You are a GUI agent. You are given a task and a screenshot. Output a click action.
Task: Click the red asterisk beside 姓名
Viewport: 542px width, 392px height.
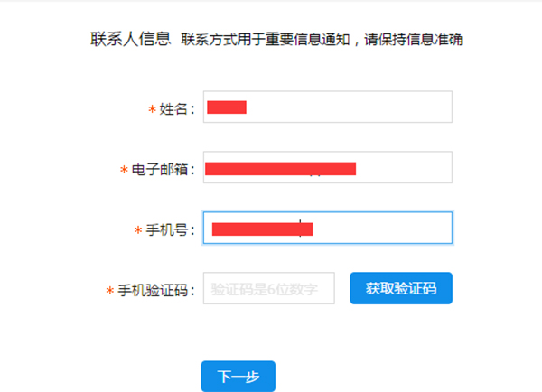click(152, 109)
